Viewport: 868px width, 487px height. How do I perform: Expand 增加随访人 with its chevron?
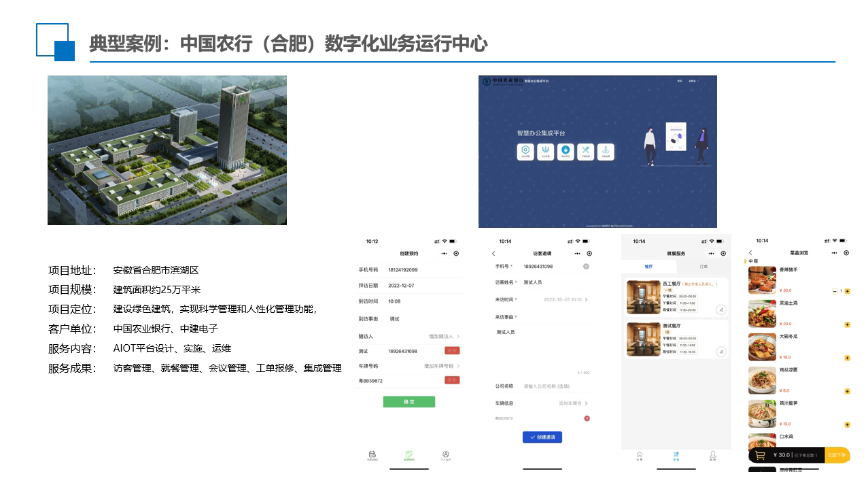(458, 336)
